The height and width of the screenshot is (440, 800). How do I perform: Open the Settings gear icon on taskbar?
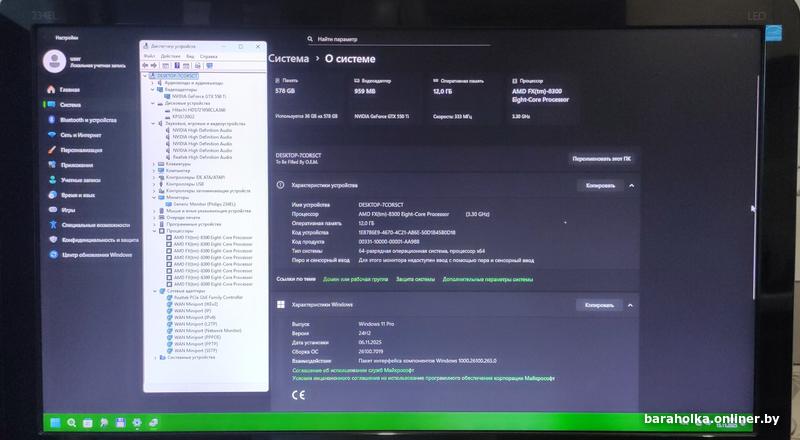tap(137, 423)
